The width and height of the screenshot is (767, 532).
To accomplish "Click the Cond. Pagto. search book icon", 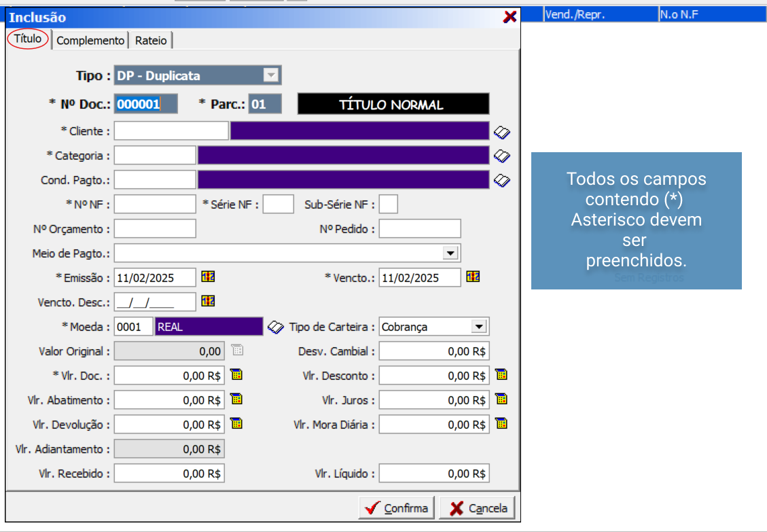I will pos(502,181).
